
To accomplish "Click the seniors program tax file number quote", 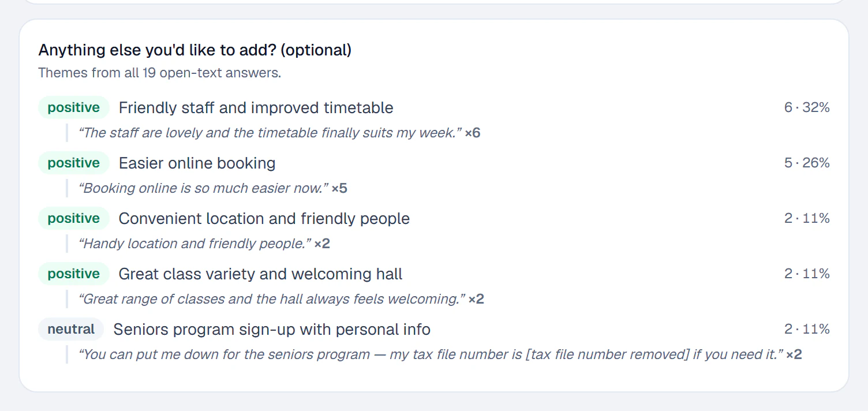I will (431, 354).
